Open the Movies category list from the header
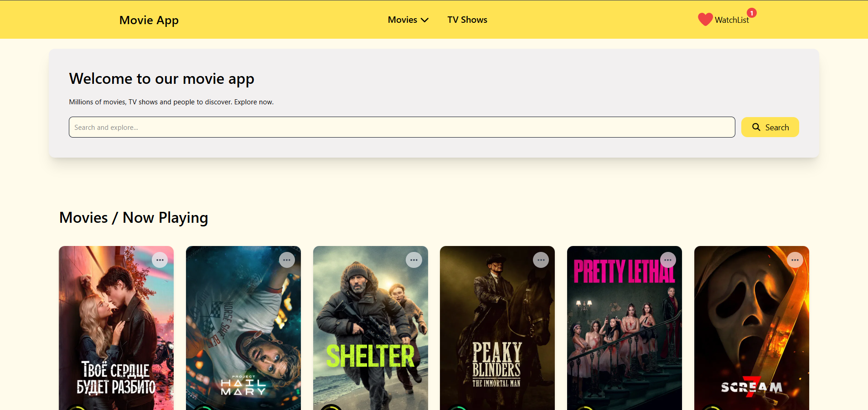The height and width of the screenshot is (410, 868). [x=403, y=20]
